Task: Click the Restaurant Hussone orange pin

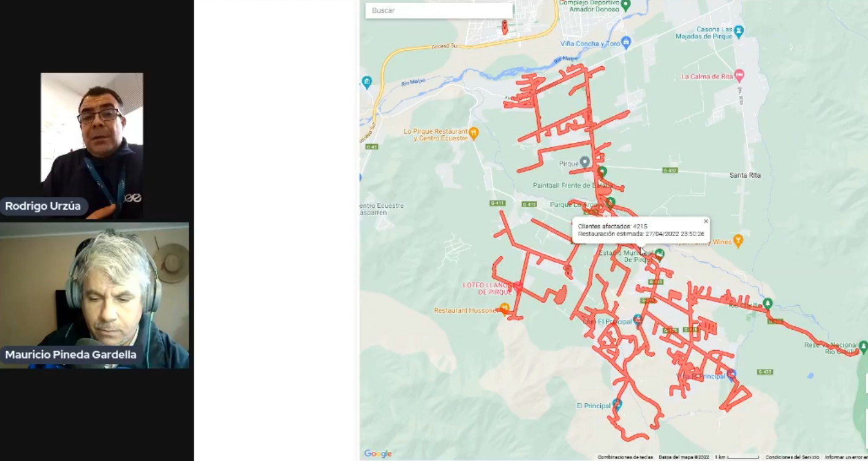Action: pyautogui.click(x=505, y=308)
